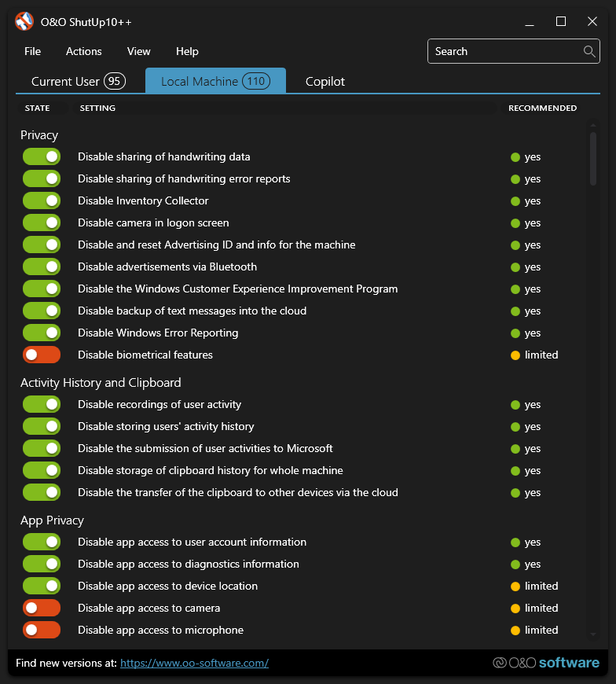Collapse Activity History and Clipboard section

[101, 383]
